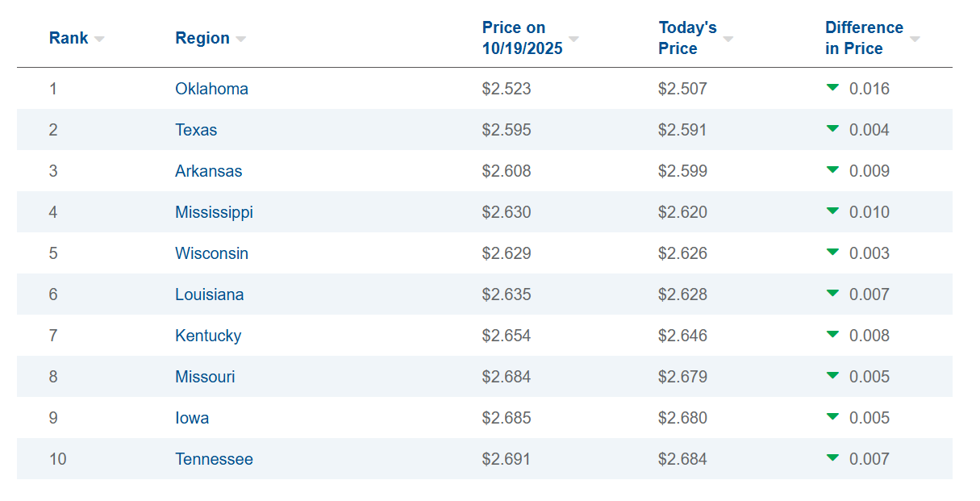
Task: Sort table by Rank column header
Action: (x=69, y=38)
